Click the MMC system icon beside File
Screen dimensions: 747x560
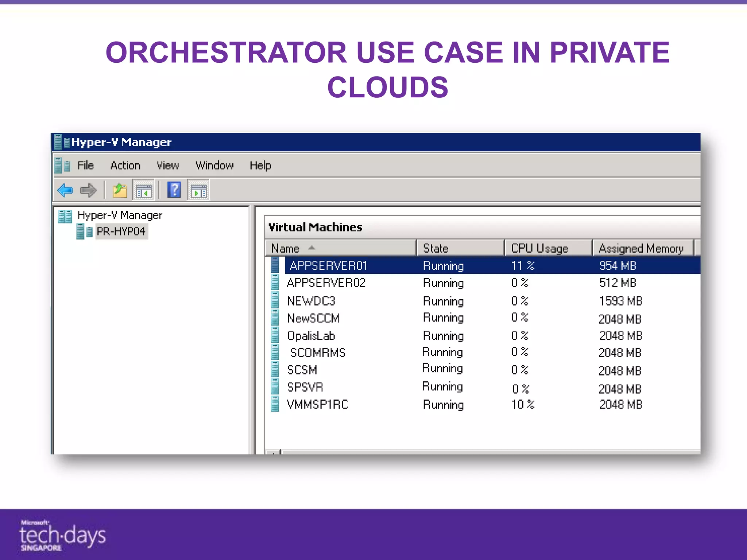(62, 166)
